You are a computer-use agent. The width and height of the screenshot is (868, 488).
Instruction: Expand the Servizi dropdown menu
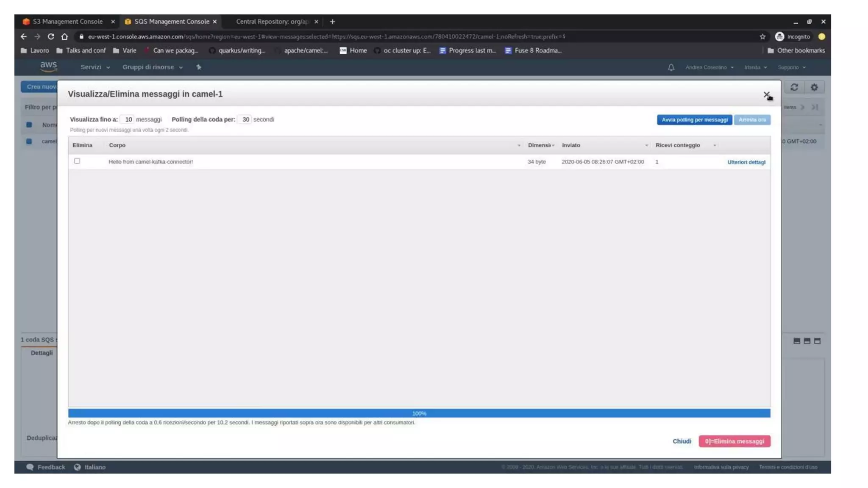[95, 67]
